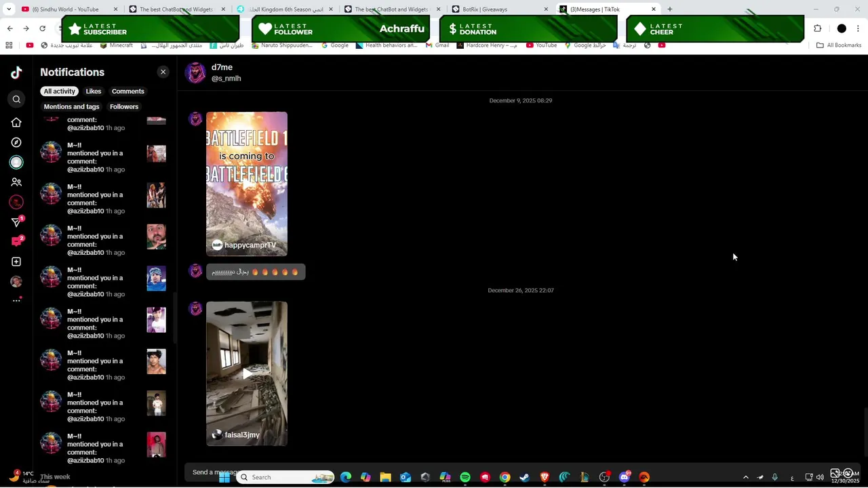Screen dimensions: 868x488
Task: Open a new browser tab
Action: (670, 9)
